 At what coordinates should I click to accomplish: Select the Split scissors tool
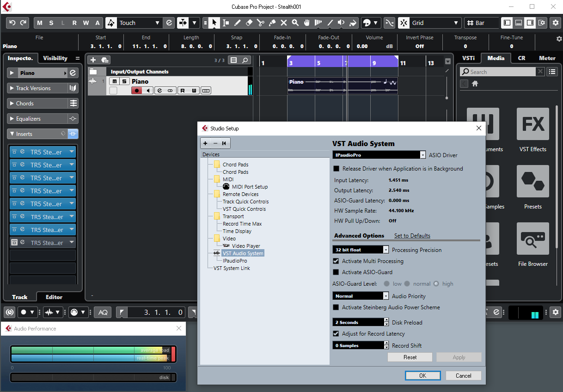coord(261,23)
